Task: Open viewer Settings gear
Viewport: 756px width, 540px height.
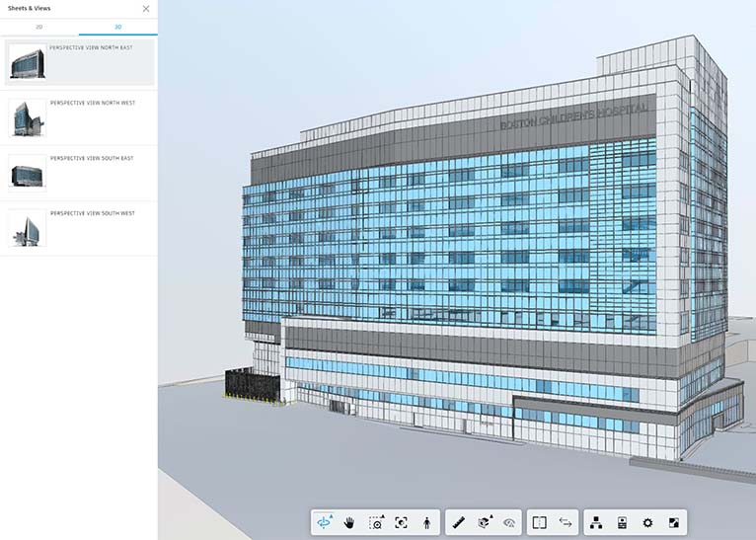Action: [648, 522]
